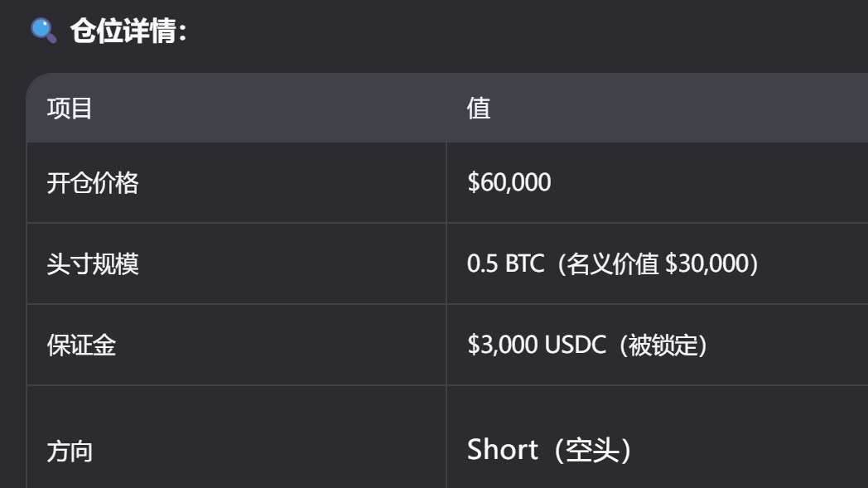The width and height of the screenshot is (868, 488).
Task: Click the $60,000 open price value
Action: click(509, 182)
